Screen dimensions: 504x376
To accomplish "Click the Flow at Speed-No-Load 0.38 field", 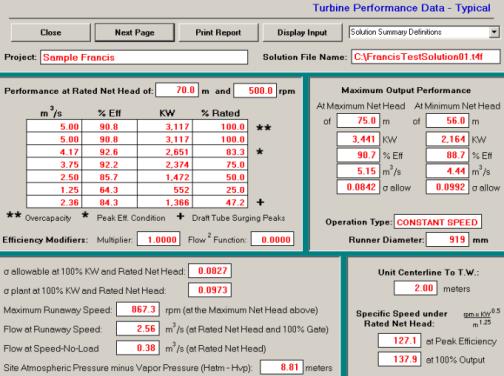I will [138, 348].
